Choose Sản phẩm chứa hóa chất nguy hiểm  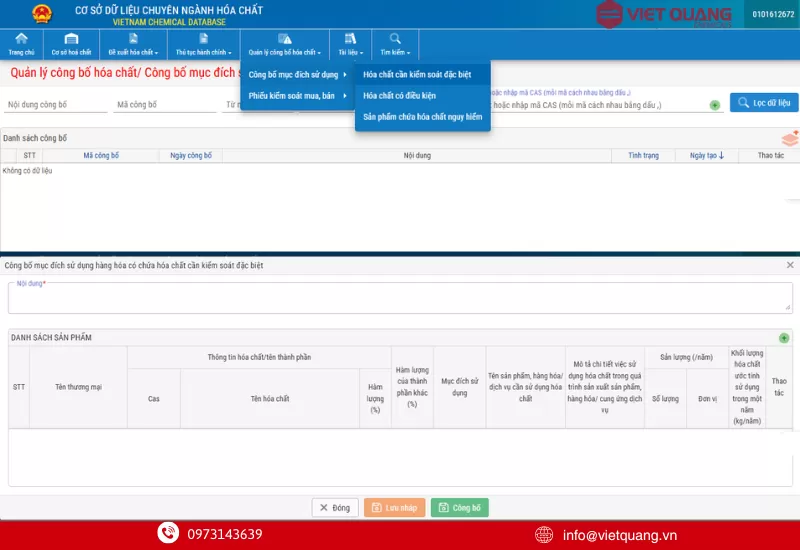[x=422, y=117]
